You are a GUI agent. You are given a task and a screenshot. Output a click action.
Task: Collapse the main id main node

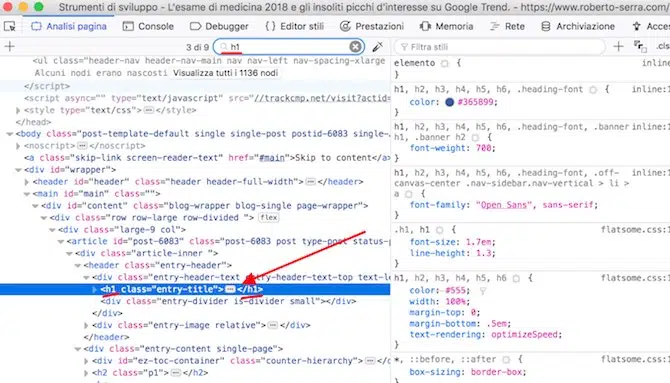click(x=26, y=194)
